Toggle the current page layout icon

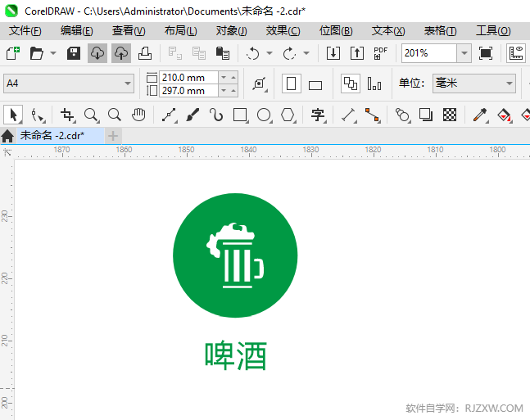click(374, 84)
